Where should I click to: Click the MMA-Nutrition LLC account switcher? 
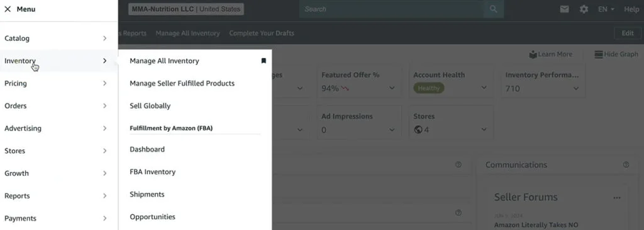(186, 9)
